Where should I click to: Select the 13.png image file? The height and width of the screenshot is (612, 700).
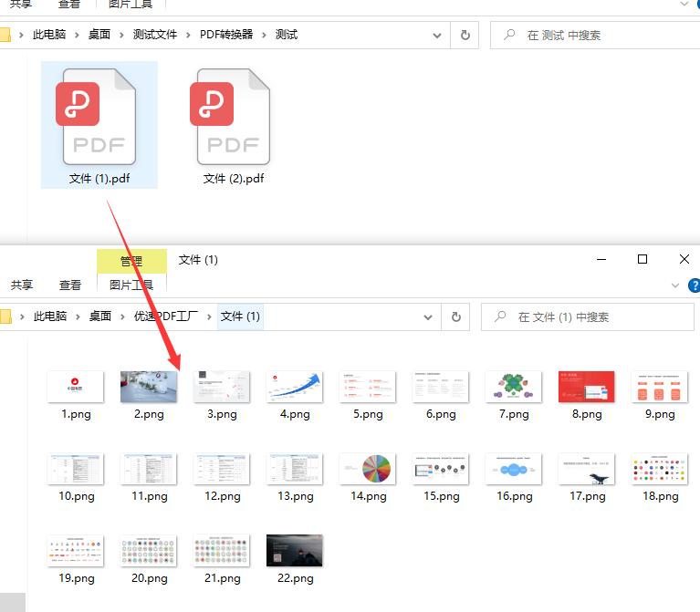[295, 469]
